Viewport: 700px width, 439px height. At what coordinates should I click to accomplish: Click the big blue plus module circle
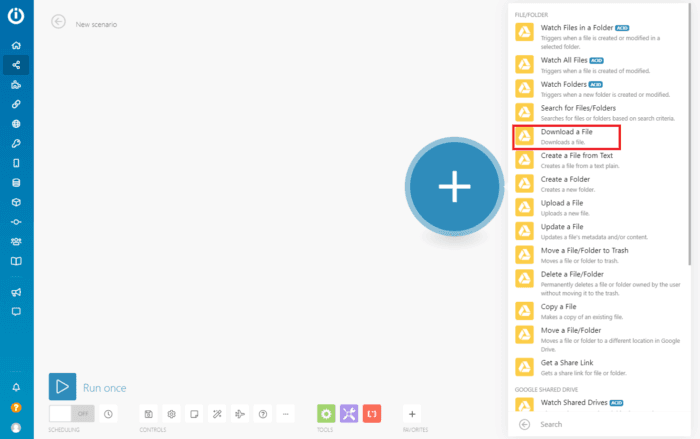(x=454, y=187)
